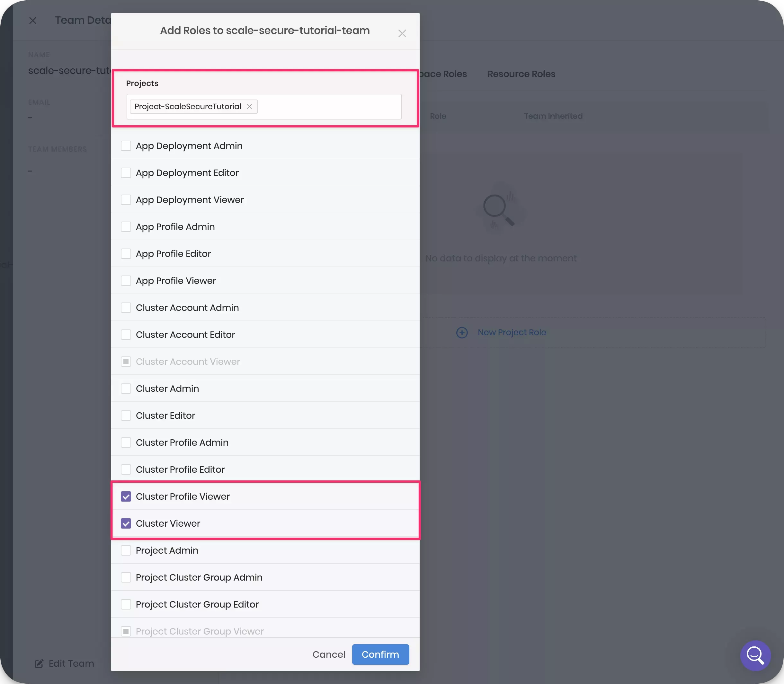
Task: Click the checked Cluster Viewer checkbox icon
Action: [x=126, y=523]
